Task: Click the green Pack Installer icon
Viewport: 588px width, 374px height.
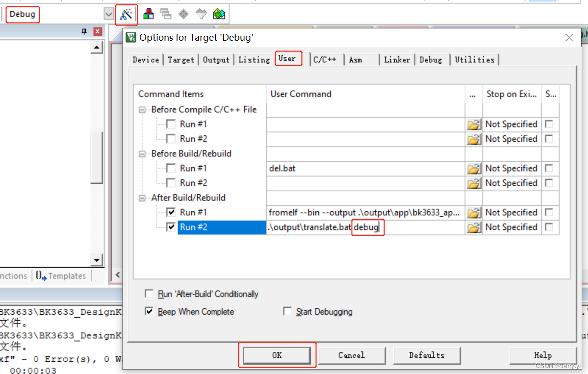Action: point(219,14)
